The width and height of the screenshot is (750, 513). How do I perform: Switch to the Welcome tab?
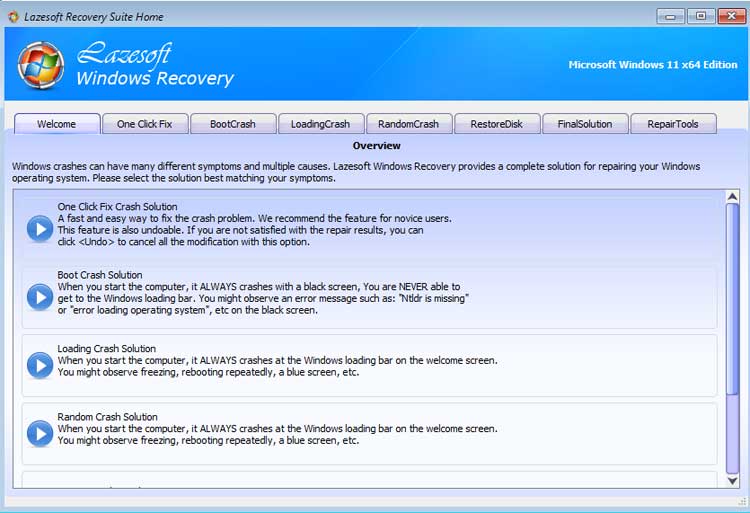pos(57,124)
